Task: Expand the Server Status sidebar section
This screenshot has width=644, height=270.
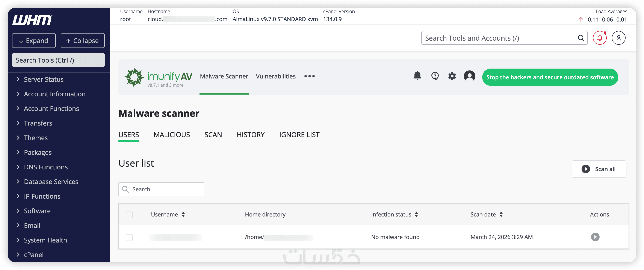Action: click(44, 79)
